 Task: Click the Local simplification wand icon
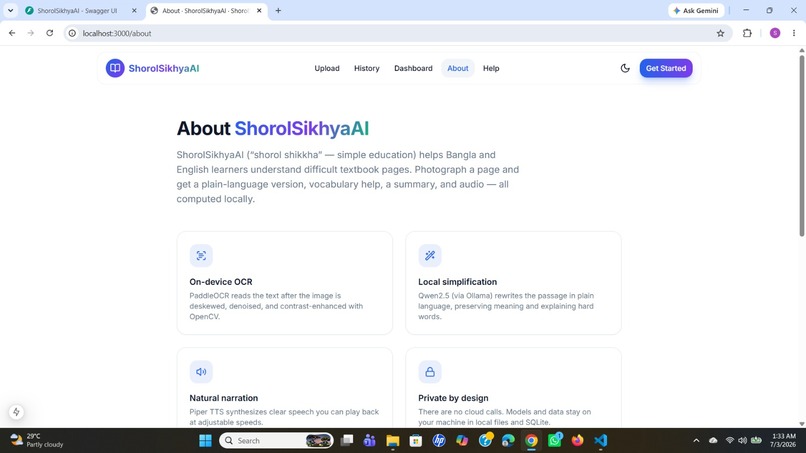430,256
